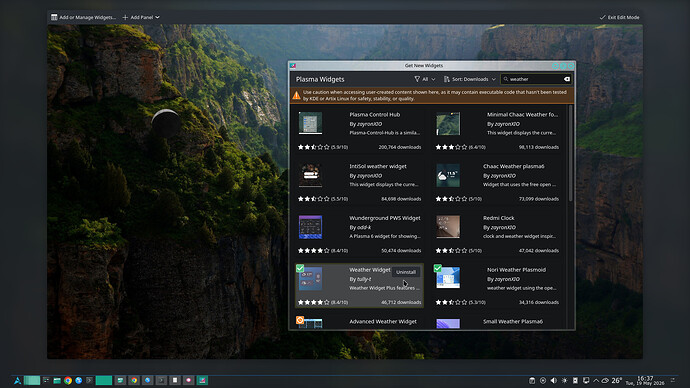Open Plasma Control Hub thumbnail
Screen dimensions: 690x388
pyautogui.click(x=310, y=123)
